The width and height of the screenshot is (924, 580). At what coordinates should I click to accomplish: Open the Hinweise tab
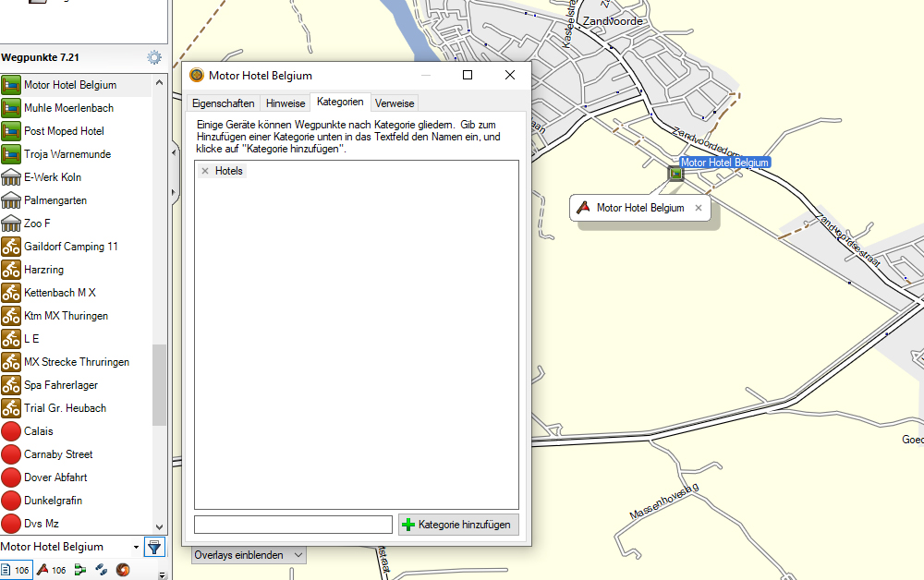tap(286, 103)
